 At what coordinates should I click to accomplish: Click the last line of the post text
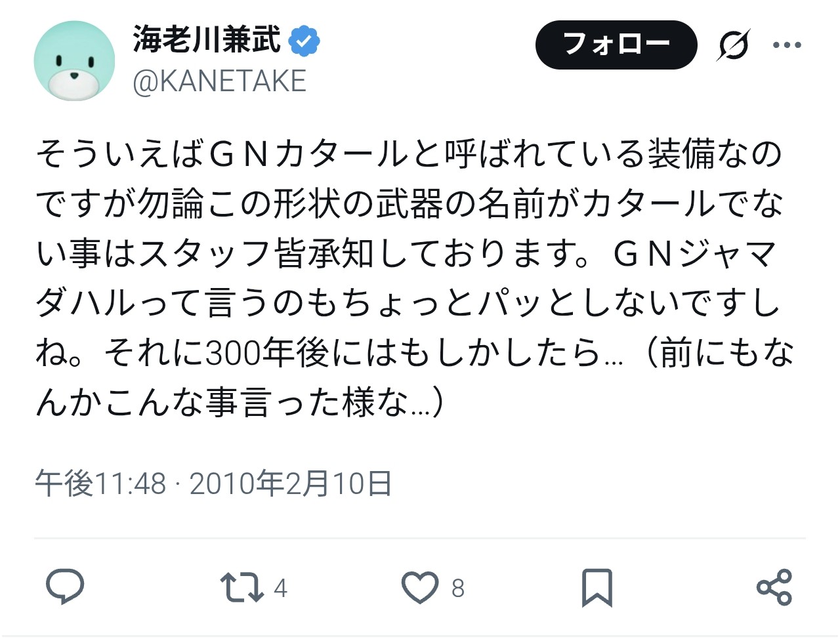coord(241,402)
